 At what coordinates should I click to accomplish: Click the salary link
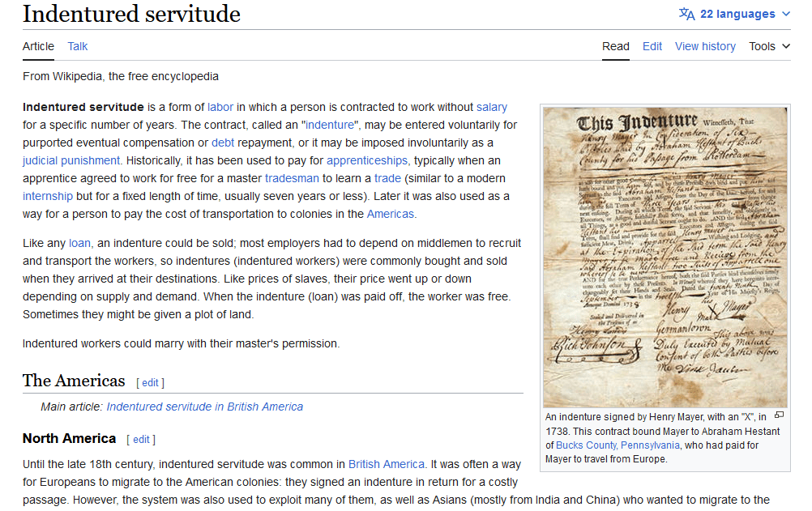(492, 107)
